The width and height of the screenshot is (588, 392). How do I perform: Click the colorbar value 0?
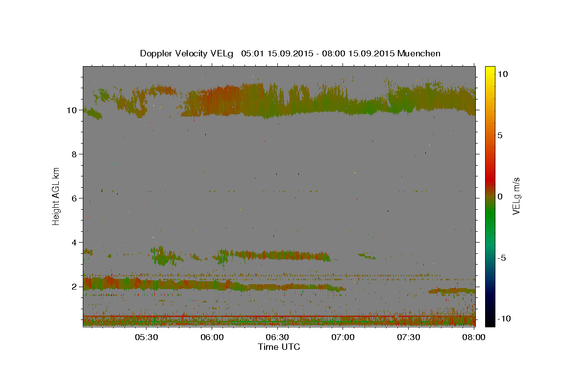[500, 196]
